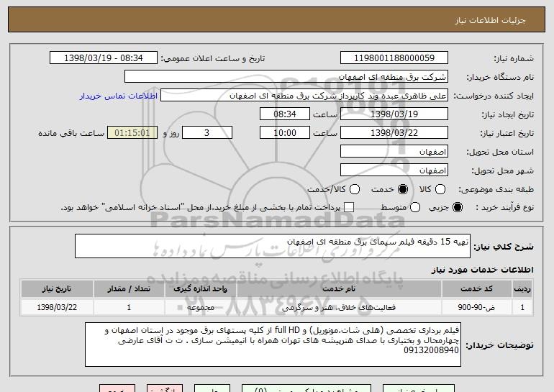The width and height of the screenshot is (554, 392).
Task: Click the ردیف column header
Action: click(522, 289)
